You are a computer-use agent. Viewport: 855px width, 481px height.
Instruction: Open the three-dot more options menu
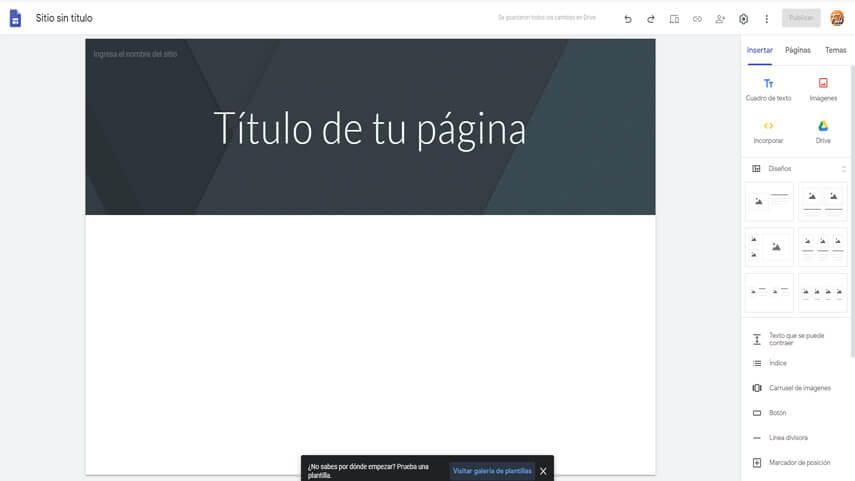click(x=766, y=18)
